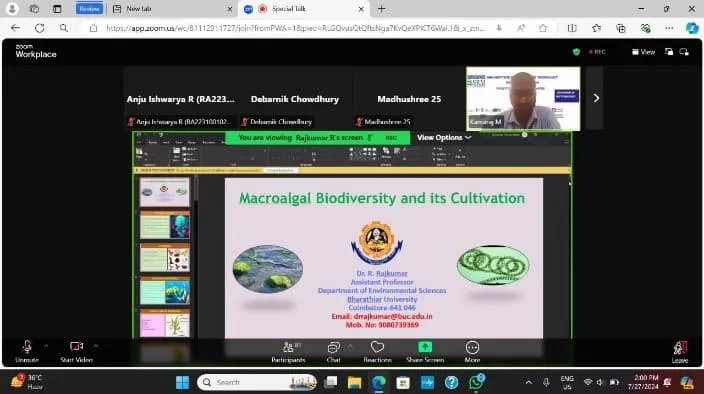Expand video options arrow beside Start Video
The width and height of the screenshot is (704, 394).
pos(96,346)
